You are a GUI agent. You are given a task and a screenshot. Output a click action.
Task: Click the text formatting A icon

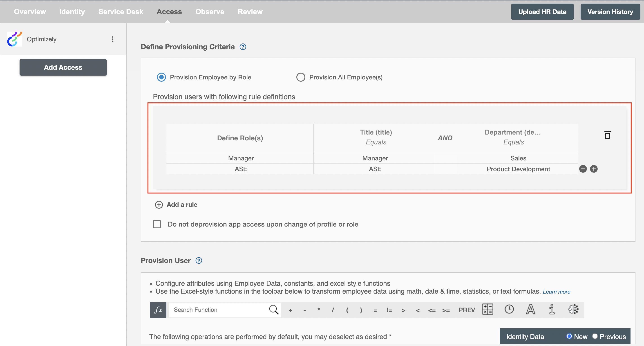point(530,310)
